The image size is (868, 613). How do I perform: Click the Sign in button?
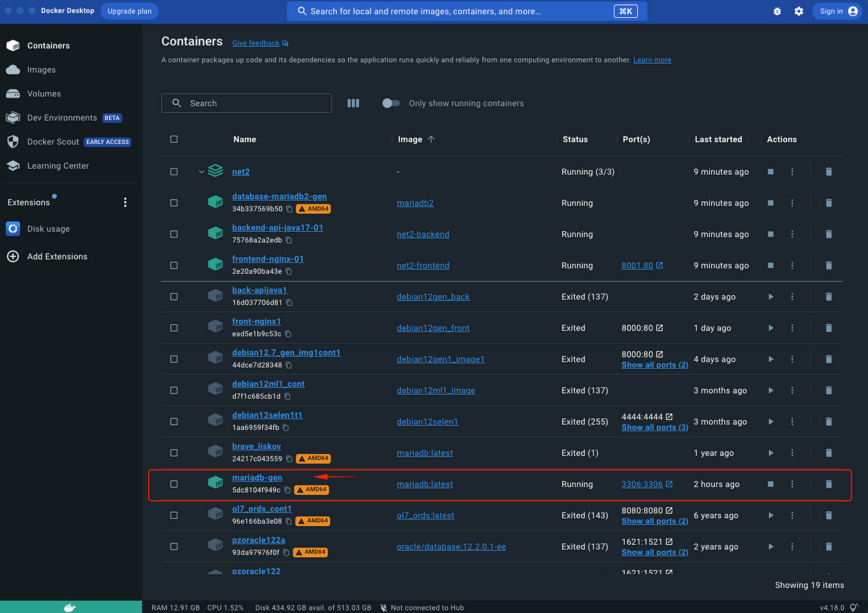click(838, 11)
